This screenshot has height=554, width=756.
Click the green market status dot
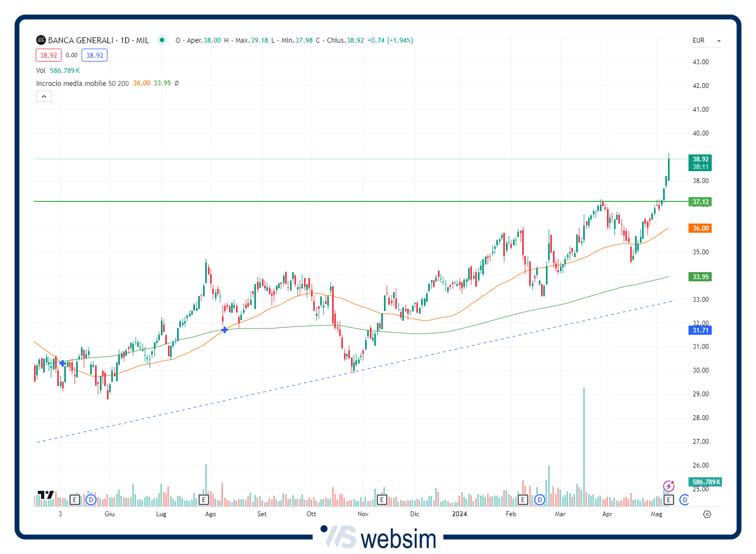click(161, 40)
